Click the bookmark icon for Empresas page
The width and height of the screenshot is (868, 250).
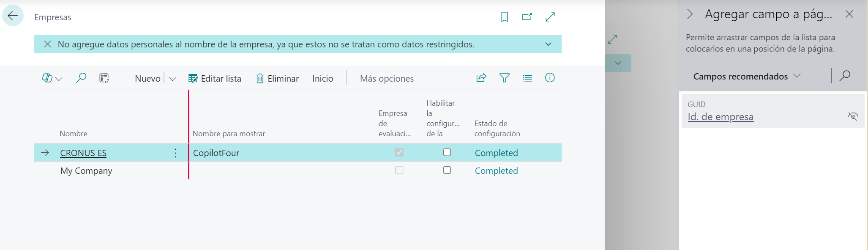504,17
